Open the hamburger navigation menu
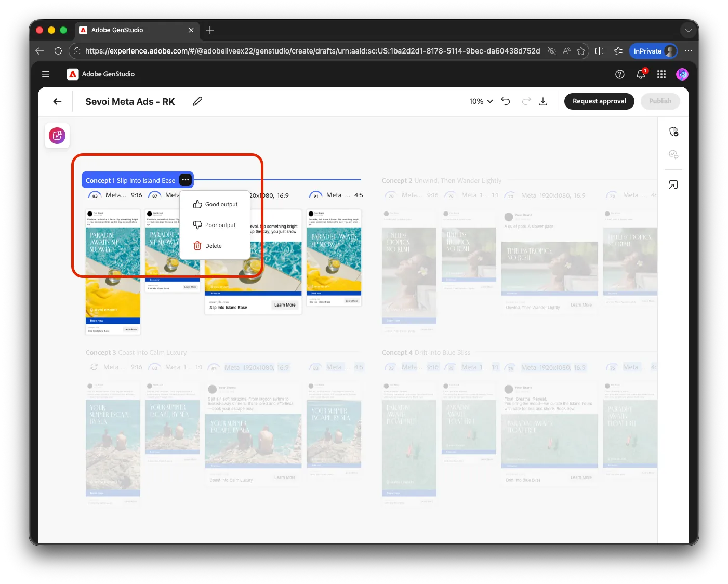 point(46,74)
